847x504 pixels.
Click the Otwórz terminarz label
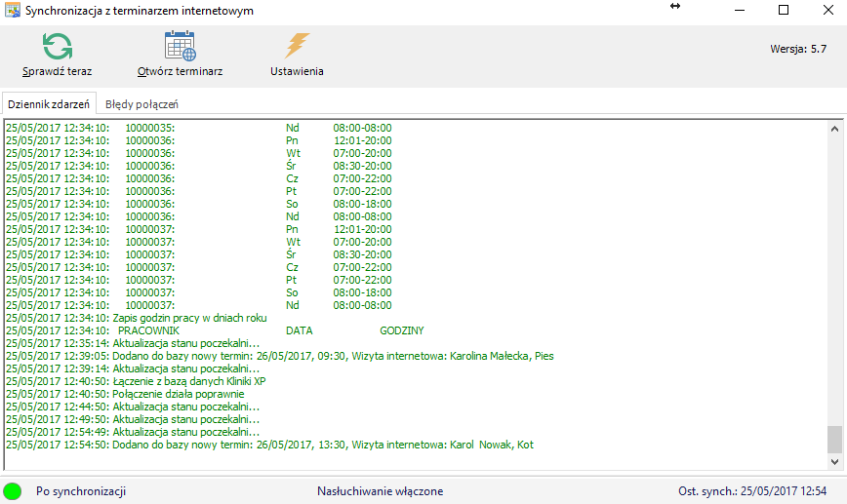tap(180, 71)
